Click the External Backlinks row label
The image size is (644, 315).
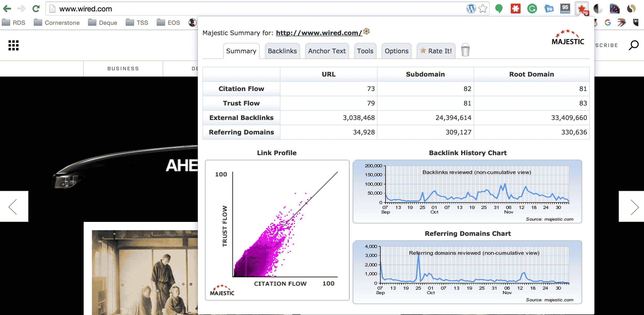point(241,118)
